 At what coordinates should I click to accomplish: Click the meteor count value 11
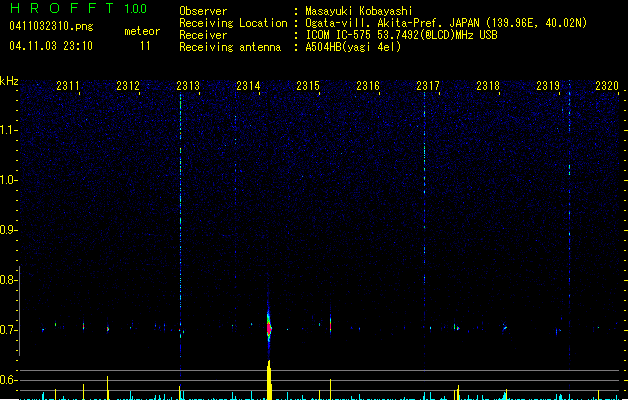point(145,46)
